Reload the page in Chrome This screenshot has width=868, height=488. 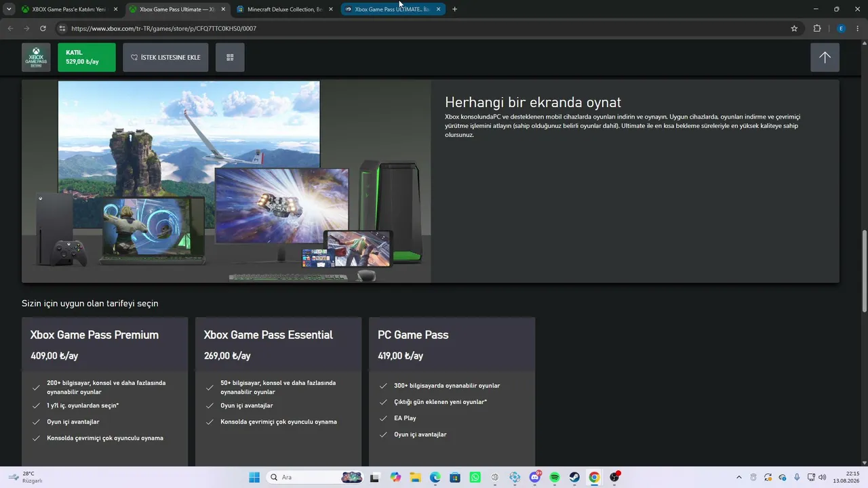43,28
